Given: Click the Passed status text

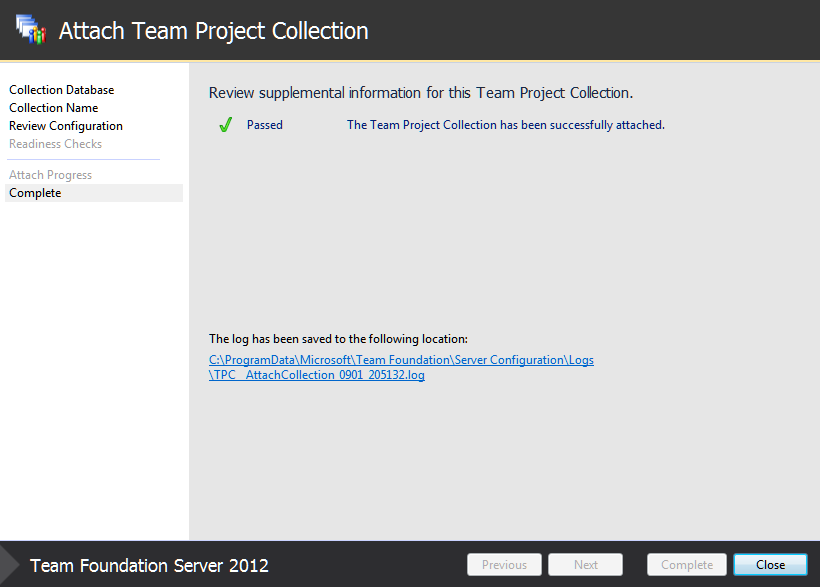Looking at the screenshot, I should pyautogui.click(x=265, y=125).
